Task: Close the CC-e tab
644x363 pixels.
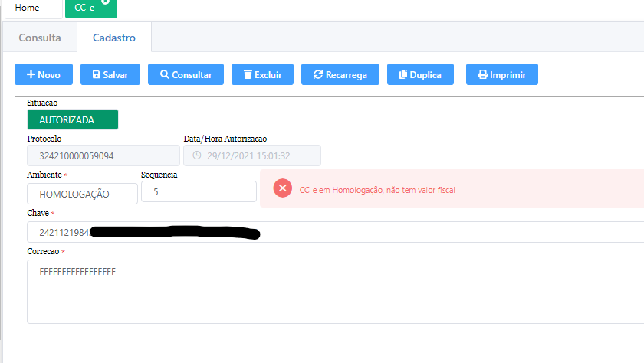Action: 106,2
